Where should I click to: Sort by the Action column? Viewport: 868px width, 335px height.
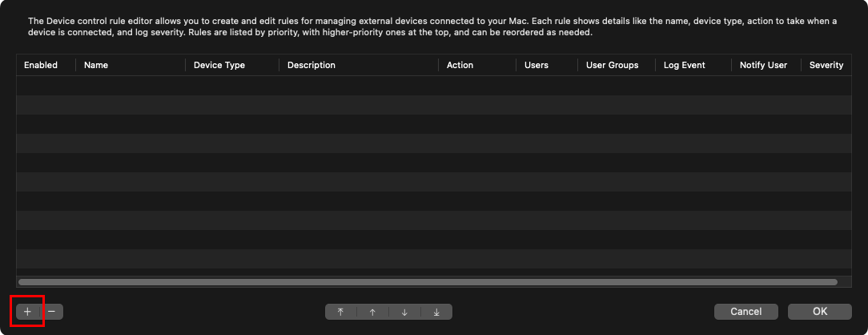tap(460, 65)
